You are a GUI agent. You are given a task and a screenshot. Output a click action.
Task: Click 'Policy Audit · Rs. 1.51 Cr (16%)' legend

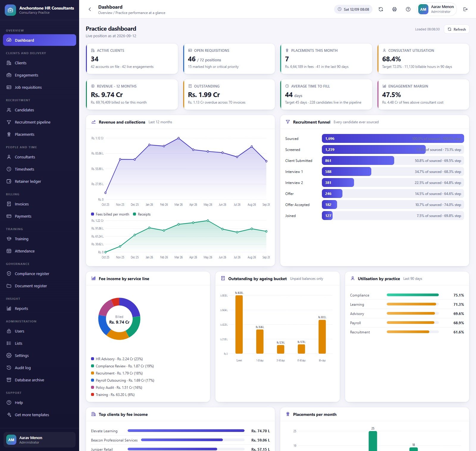117,388
